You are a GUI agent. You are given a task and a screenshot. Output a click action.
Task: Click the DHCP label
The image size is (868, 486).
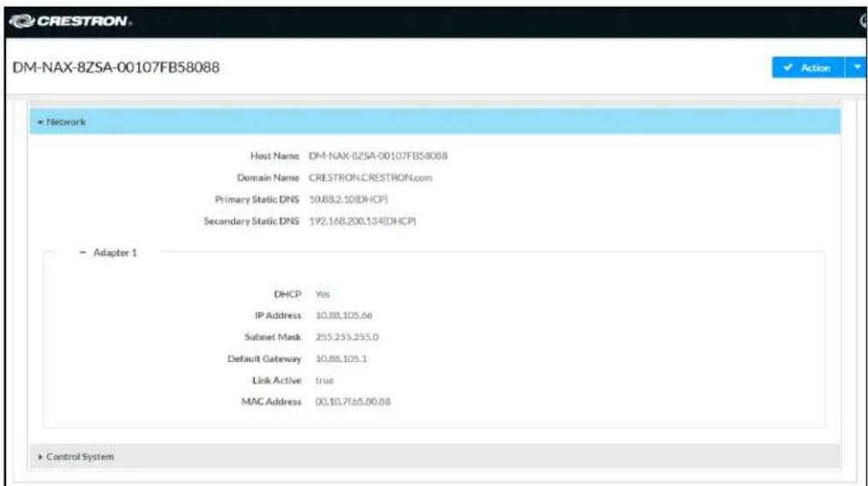click(x=288, y=294)
